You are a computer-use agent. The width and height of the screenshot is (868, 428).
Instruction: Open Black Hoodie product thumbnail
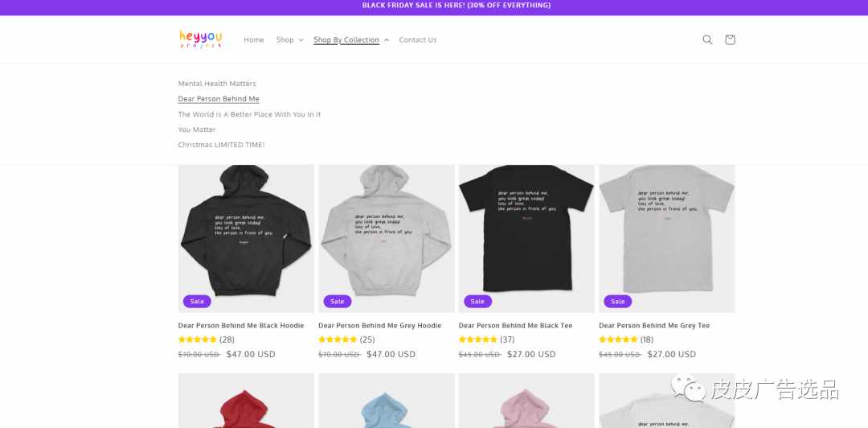point(246,238)
